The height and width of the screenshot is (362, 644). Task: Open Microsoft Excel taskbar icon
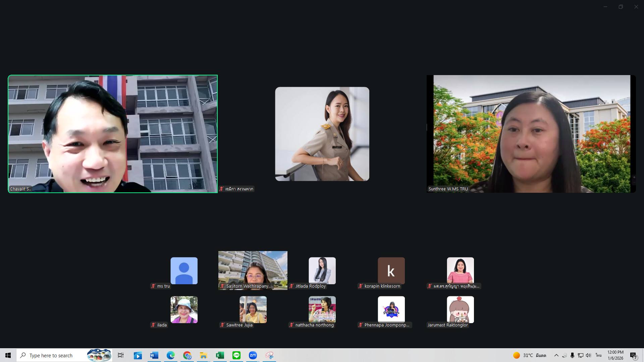tap(220, 355)
